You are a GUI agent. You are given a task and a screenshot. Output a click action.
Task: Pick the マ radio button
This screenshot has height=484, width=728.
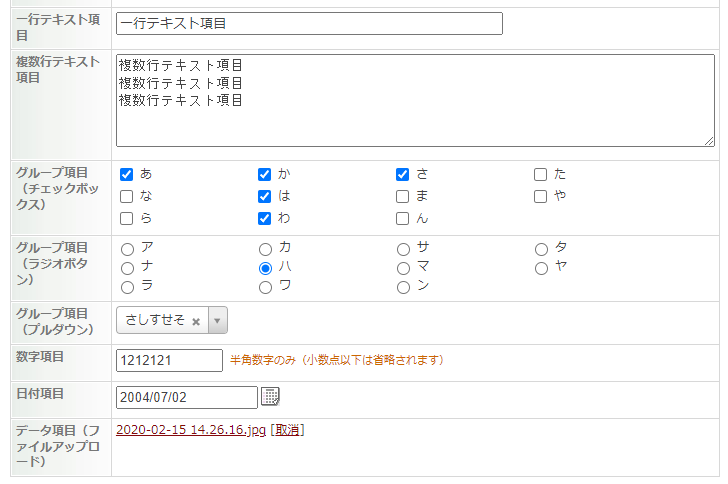pyautogui.click(x=403, y=268)
